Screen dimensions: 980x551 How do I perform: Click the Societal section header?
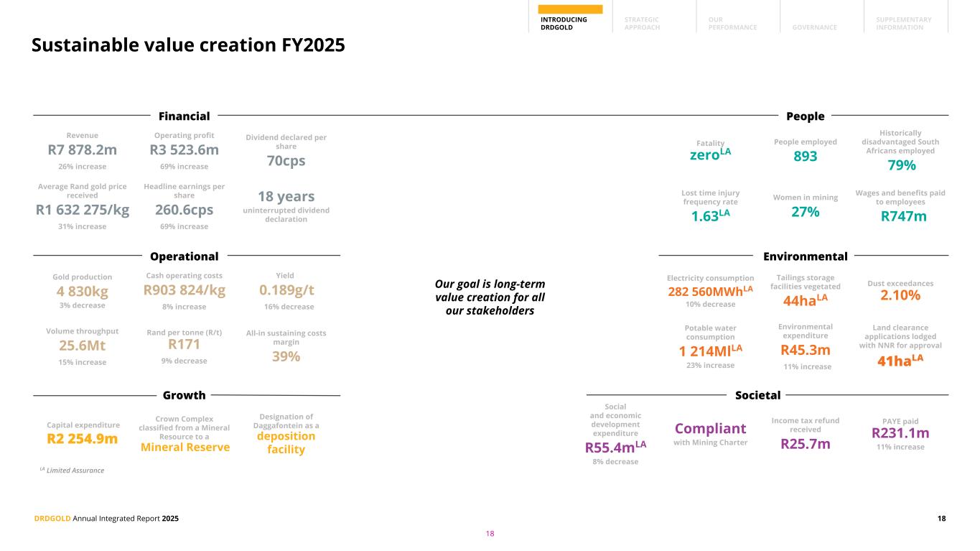pyautogui.click(x=757, y=395)
